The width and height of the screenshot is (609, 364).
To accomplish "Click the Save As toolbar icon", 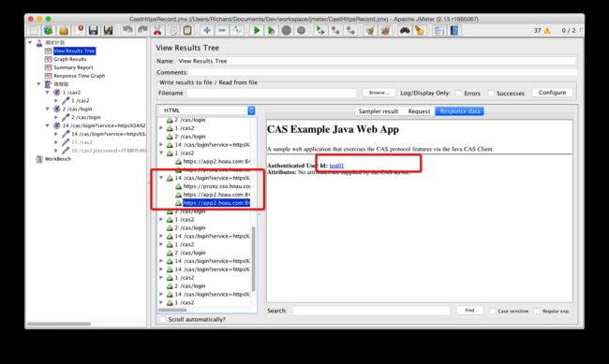I will tap(108, 30).
